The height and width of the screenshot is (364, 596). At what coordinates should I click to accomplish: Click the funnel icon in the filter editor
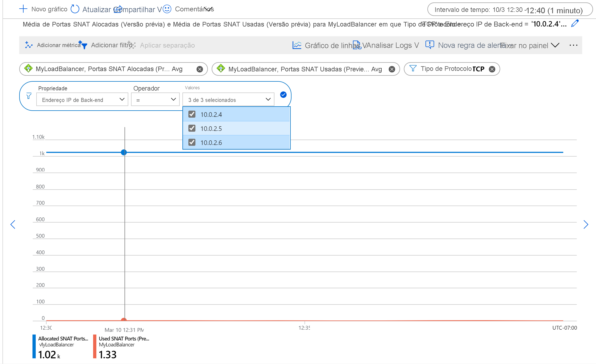pos(29,96)
